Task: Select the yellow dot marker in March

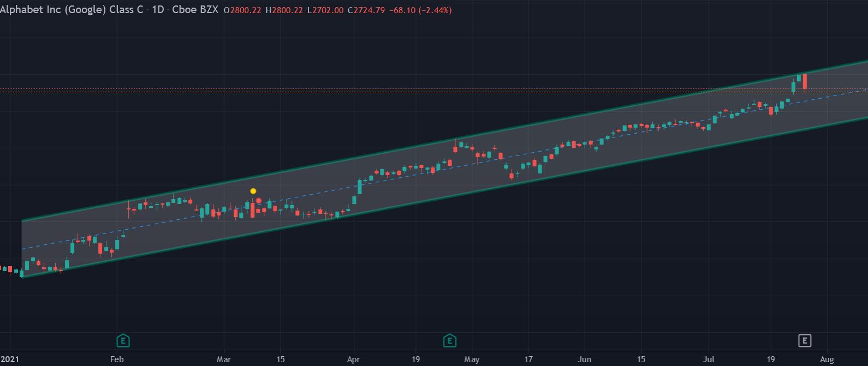Action: [253, 191]
